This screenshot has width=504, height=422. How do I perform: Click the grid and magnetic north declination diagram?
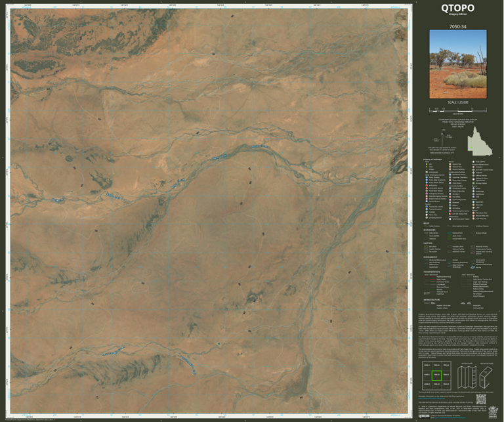pos(443,138)
